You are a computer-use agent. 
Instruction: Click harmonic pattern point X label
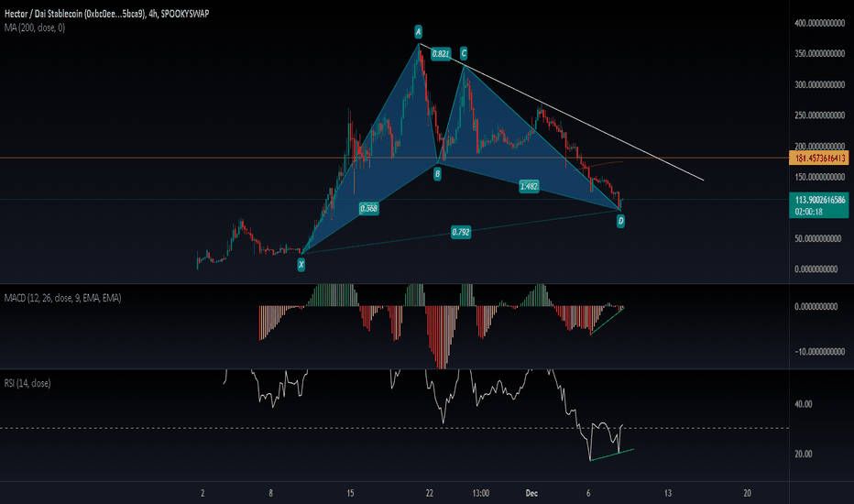coord(301,265)
